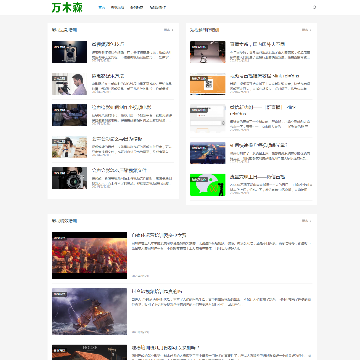Open the green screen silhouette thumbnail
The image size is (360, 360).
point(208,185)
